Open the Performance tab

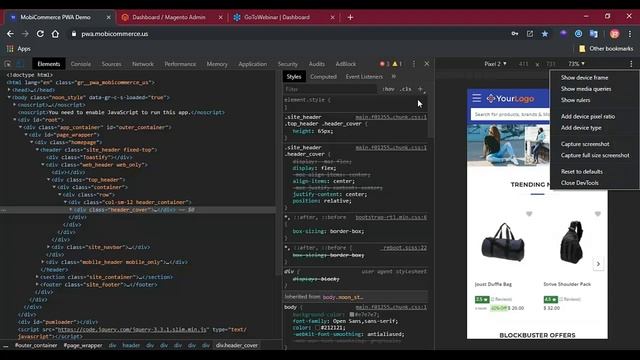point(180,64)
